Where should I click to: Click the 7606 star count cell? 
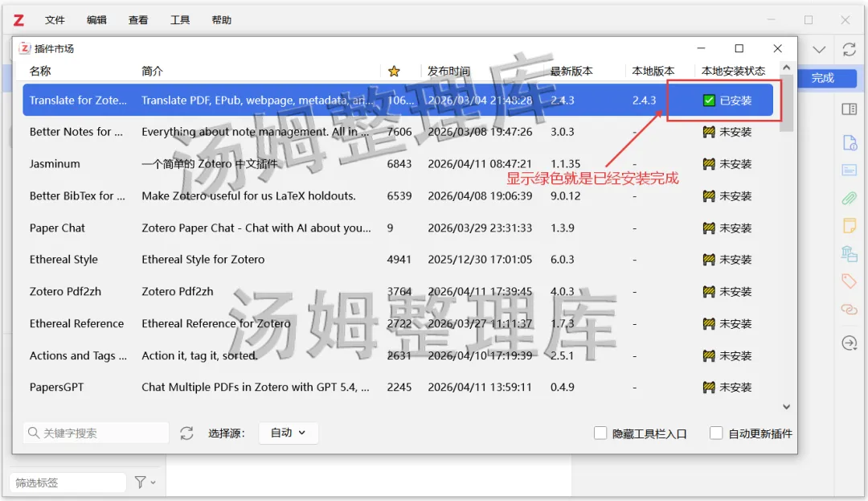coord(399,132)
